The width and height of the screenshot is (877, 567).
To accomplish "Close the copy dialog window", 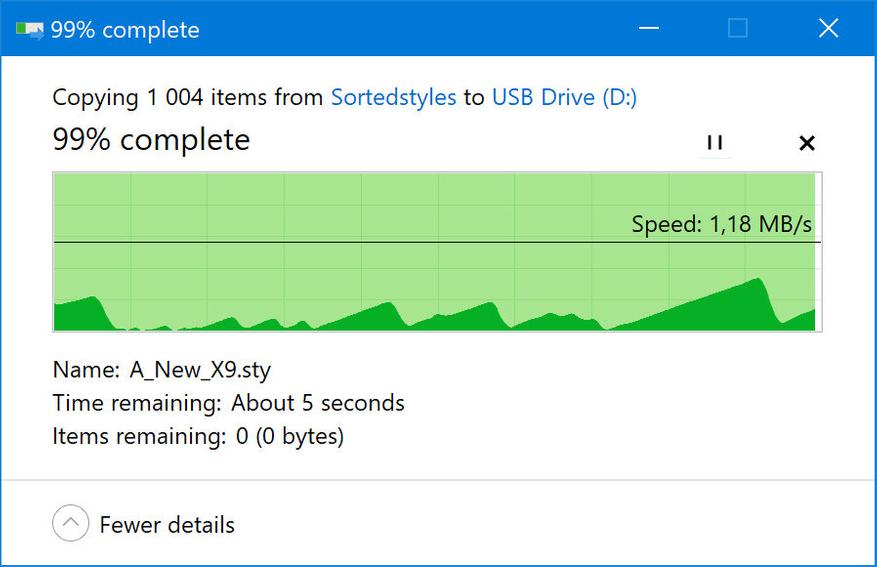I will tap(828, 28).
